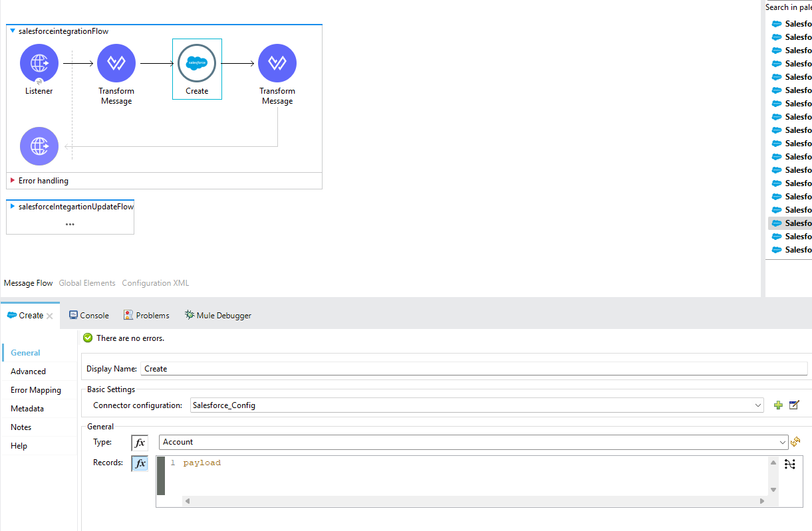Click the Search in palette field

click(x=788, y=7)
